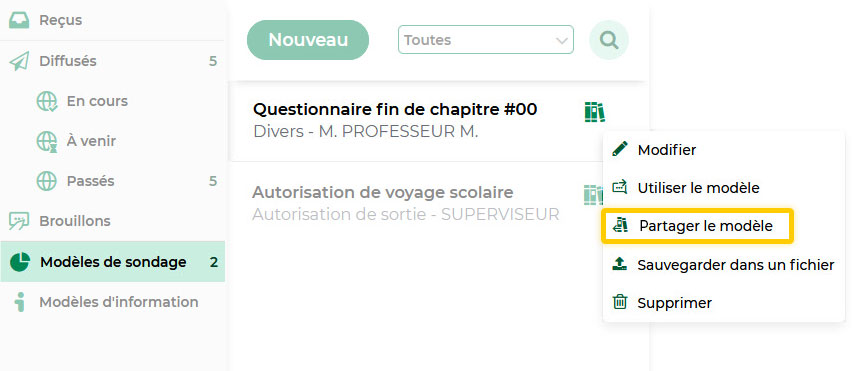Choose Partager le modèle menu entry
This screenshot has width=856, height=371.
pyautogui.click(x=697, y=225)
